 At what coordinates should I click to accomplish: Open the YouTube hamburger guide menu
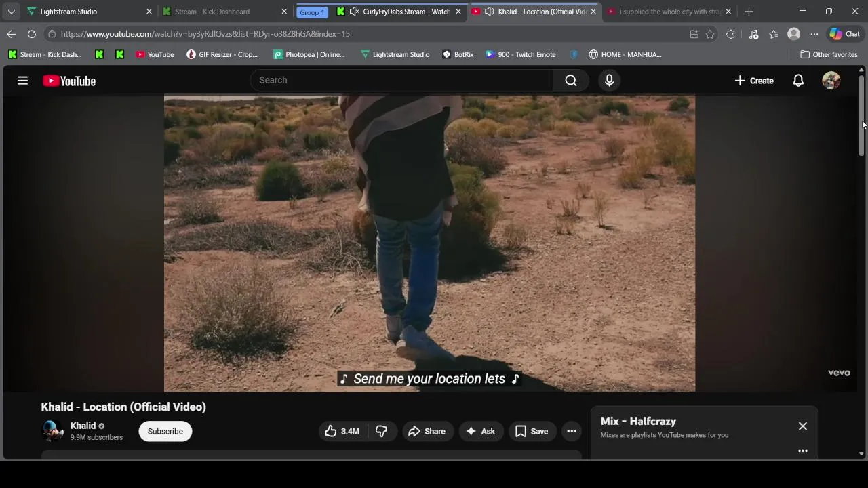[22, 81]
